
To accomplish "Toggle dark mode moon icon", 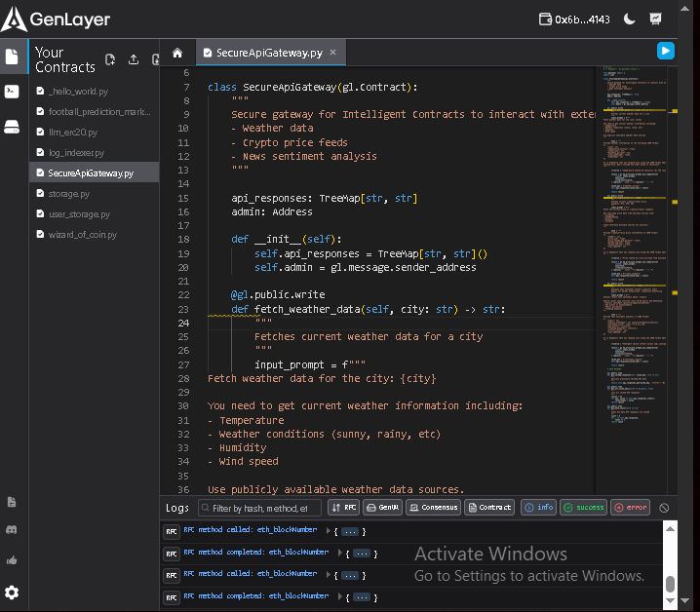I will (629, 19).
